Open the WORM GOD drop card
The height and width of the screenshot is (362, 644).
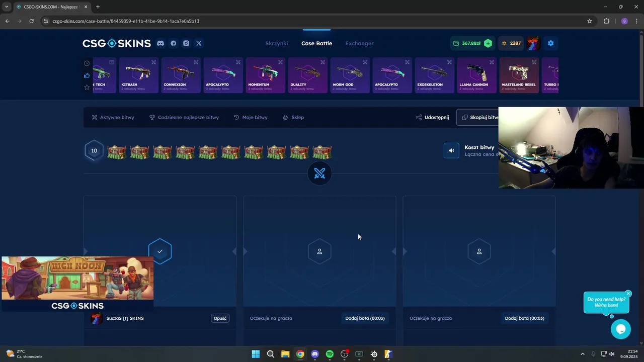pos(349,75)
